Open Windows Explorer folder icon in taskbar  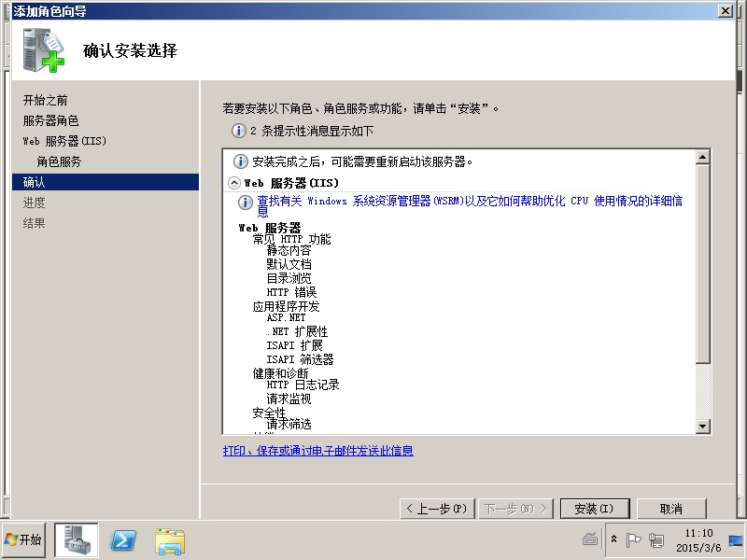tap(170, 541)
